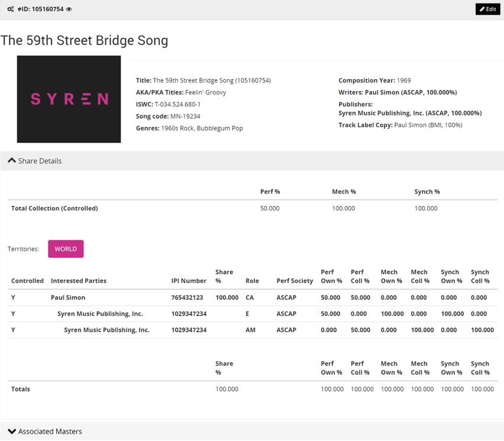Click the song title heading

click(85, 40)
